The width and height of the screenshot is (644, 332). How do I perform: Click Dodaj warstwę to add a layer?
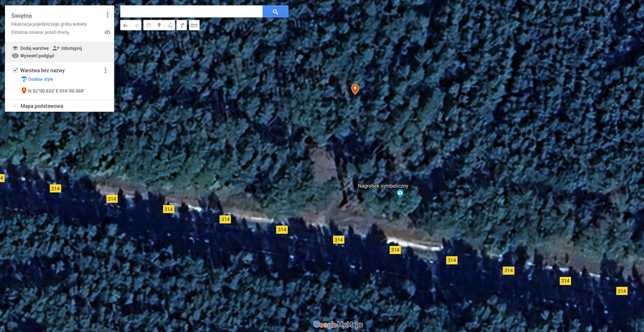tap(30, 48)
